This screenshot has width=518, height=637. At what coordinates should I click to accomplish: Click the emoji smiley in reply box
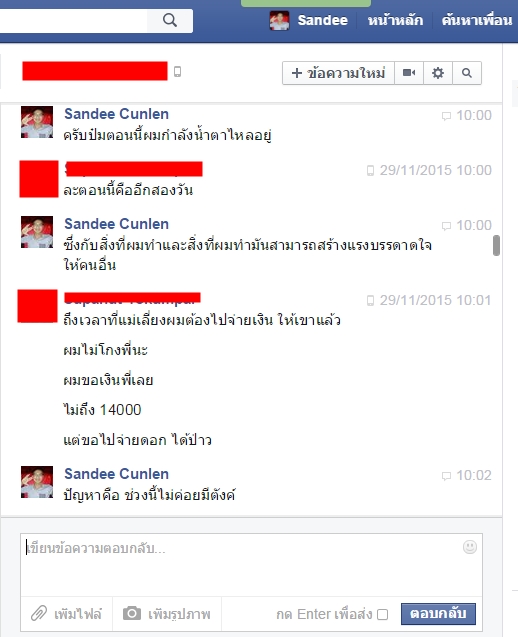[470, 547]
